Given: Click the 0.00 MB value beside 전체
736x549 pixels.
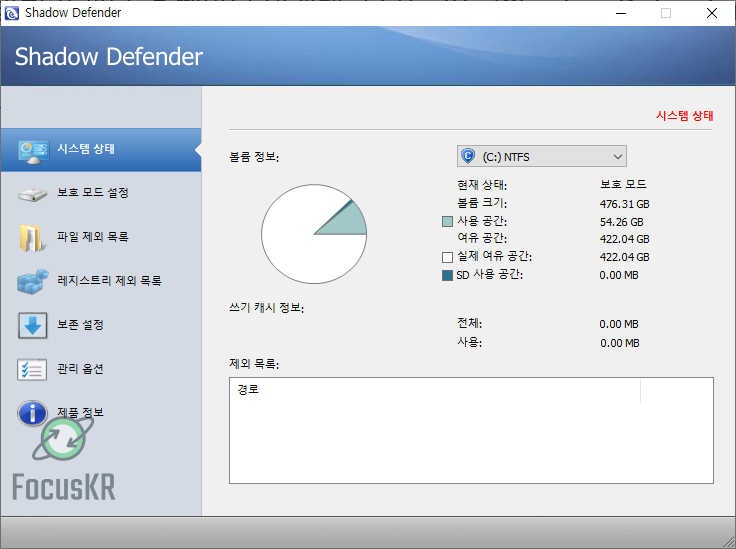Looking at the screenshot, I should click(619, 324).
